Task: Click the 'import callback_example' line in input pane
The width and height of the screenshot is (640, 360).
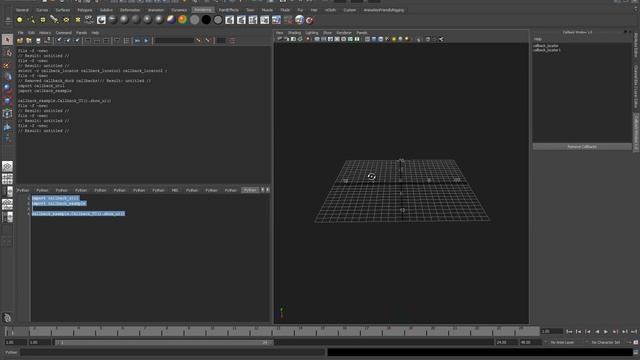Action: [59, 203]
